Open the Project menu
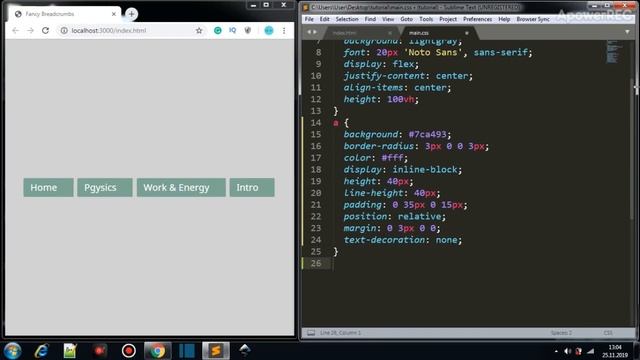Viewport: 640px width, 360px height. pyautogui.click(x=448, y=19)
